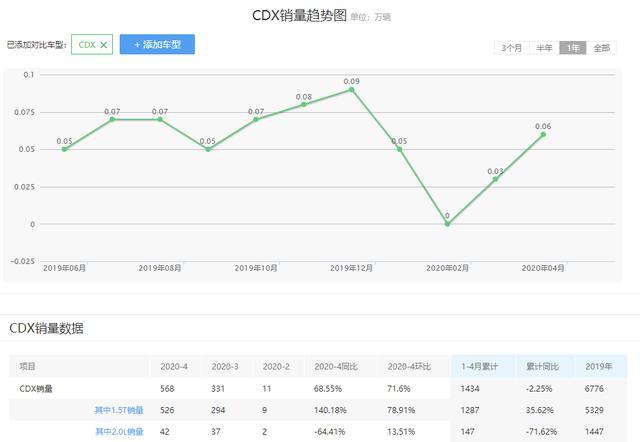Screen dimensions: 640x442
Task: Click the CDX销量趋势图 chart title
Action: click(x=299, y=16)
